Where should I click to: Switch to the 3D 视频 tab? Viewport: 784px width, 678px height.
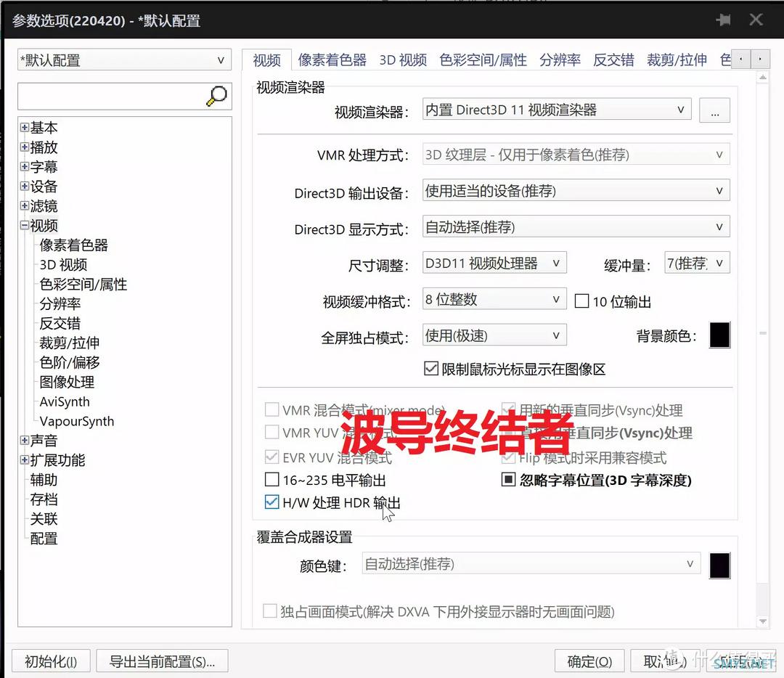[x=403, y=60]
